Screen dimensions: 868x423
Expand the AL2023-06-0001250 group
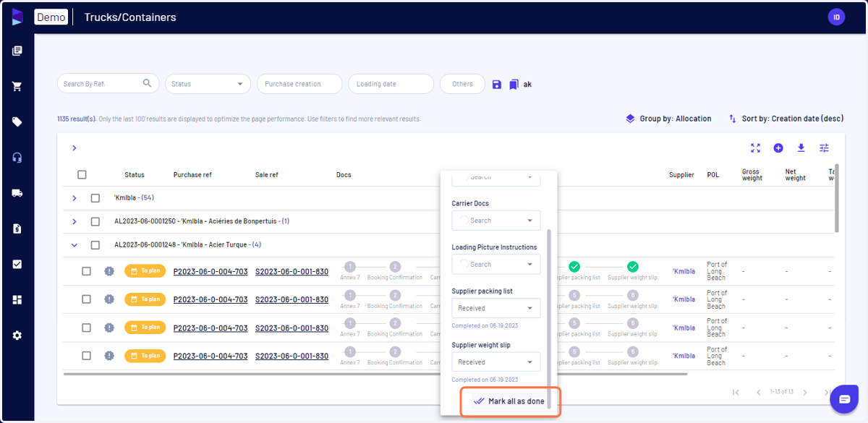pos(74,221)
